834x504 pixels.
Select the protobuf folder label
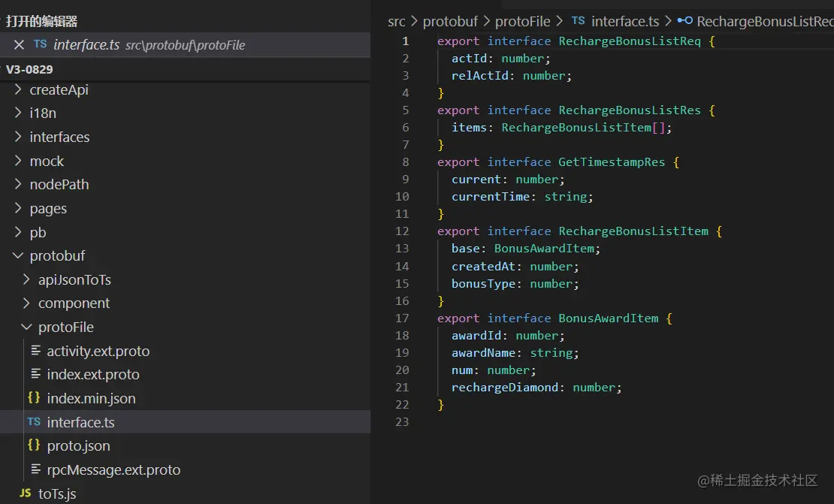tap(57, 255)
